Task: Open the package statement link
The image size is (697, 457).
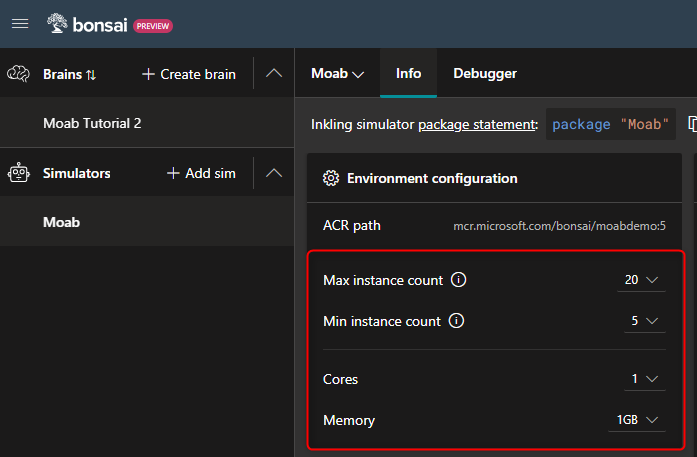Action: click(x=477, y=124)
